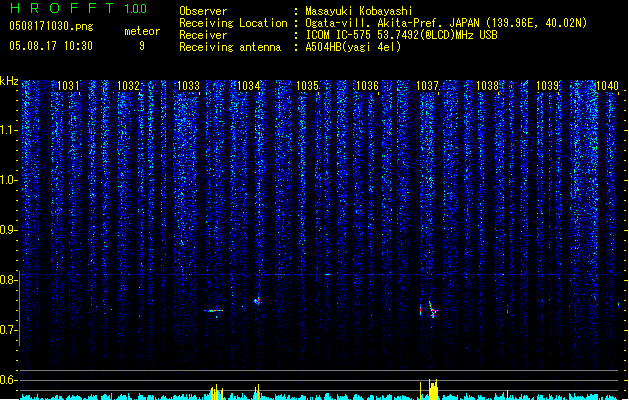
Task: Click time marker 1035
Action: [x=307, y=86]
